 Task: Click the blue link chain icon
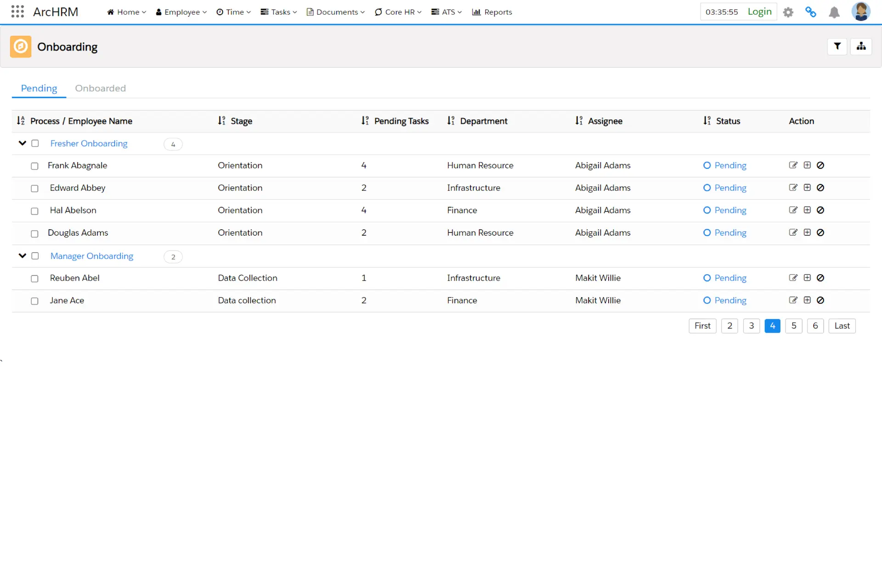point(811,12)
